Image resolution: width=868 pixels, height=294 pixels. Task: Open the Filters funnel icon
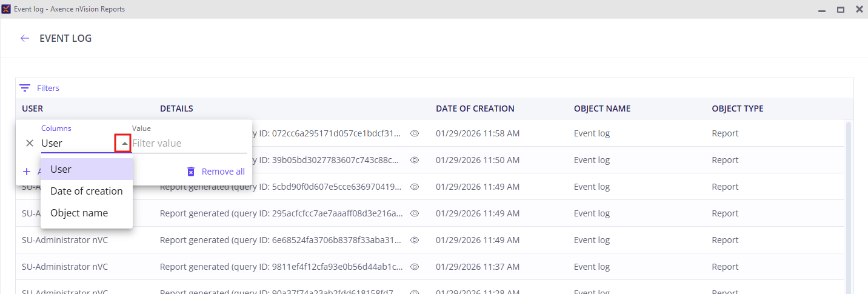[25, 88]
